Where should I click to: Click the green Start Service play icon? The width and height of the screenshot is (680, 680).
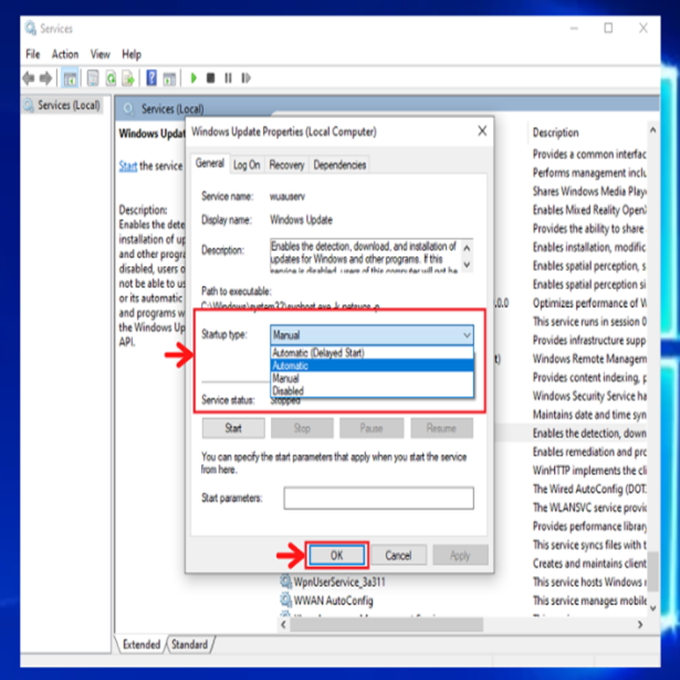194,78
